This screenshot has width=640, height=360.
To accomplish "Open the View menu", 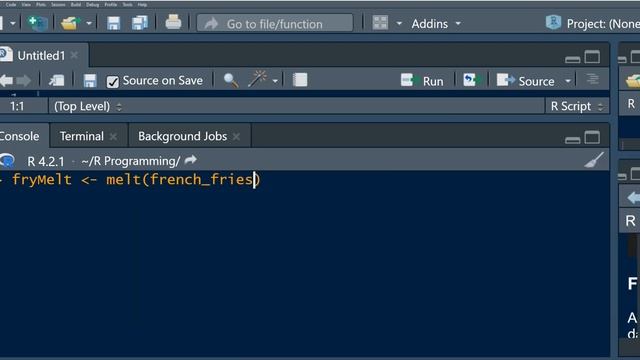I will (26, 4).
